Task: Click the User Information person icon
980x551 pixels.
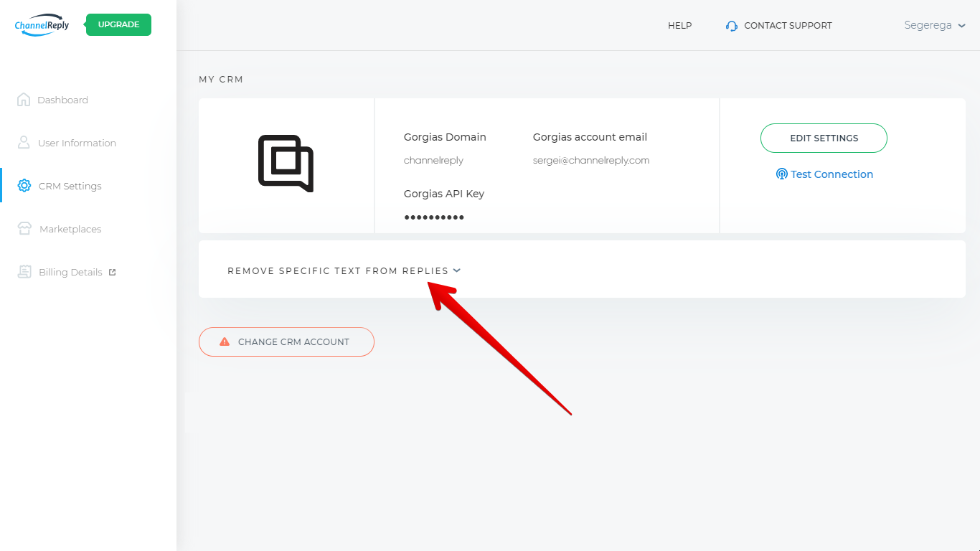Action: coord(24,142)
